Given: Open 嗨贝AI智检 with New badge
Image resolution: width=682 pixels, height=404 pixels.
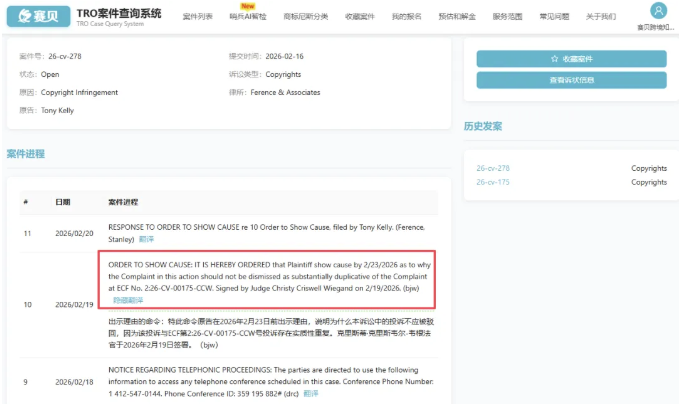Looking at the screenshot, I should [248, 17].
